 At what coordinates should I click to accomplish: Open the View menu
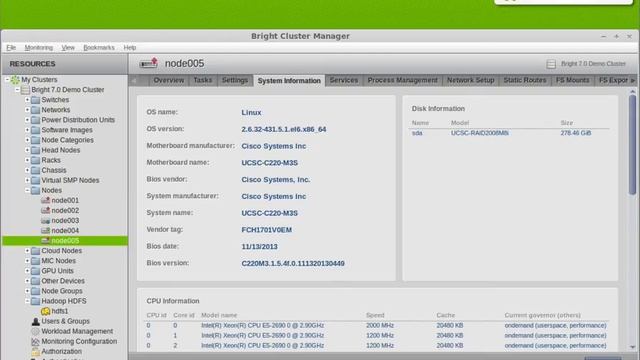point(68,48)
